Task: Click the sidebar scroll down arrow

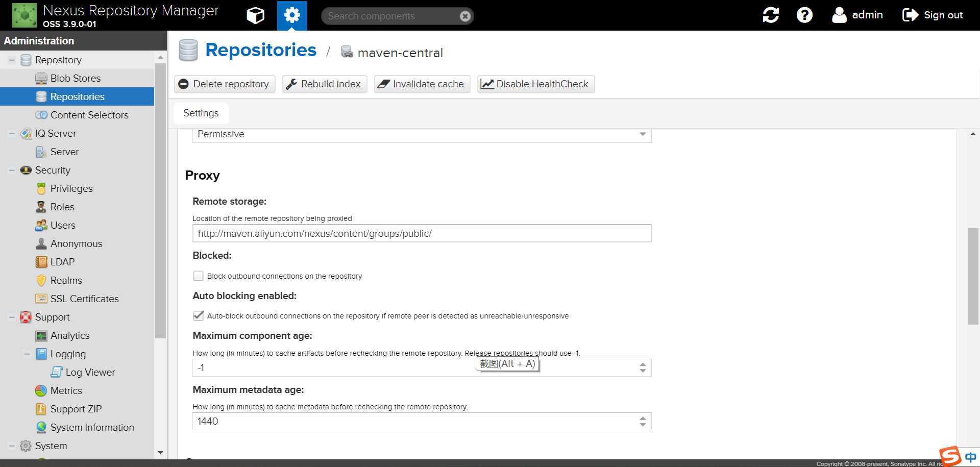Action: [x=160, y=453]
